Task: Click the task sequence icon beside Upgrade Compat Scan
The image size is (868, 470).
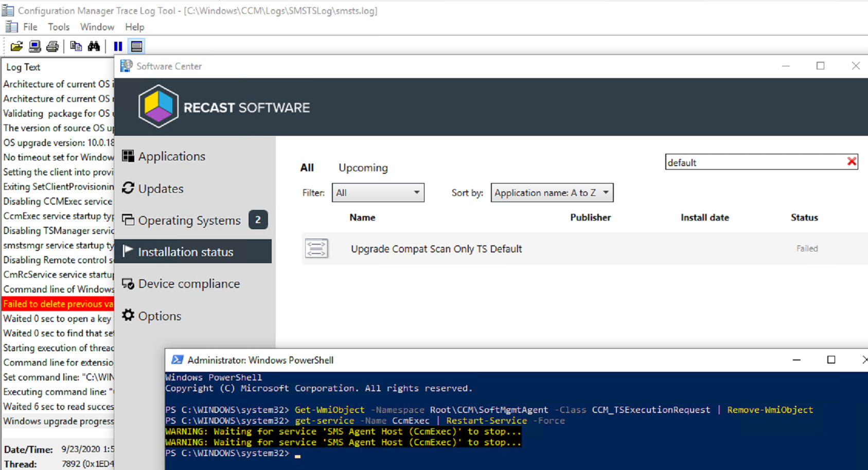Action: pyautogui.click(x=316, y=248)
